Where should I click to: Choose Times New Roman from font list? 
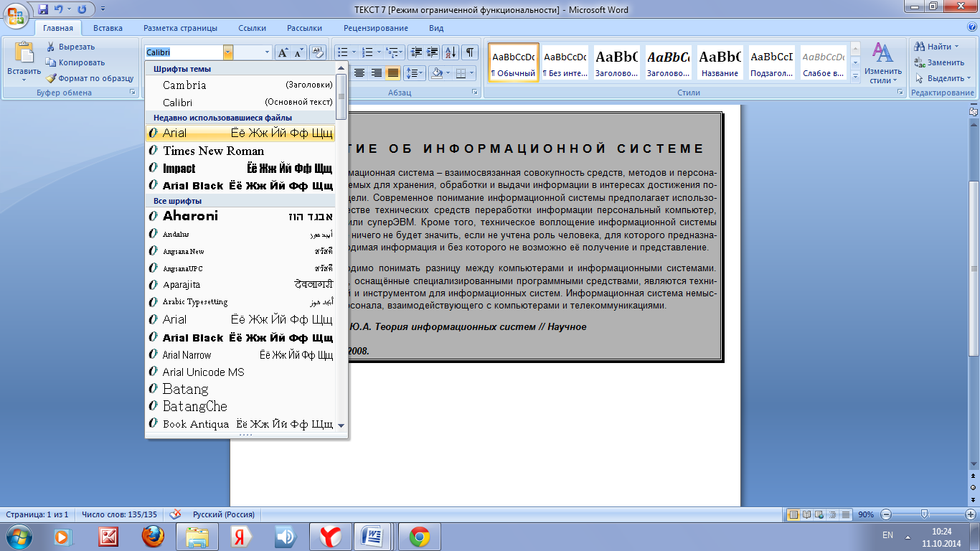240,151
